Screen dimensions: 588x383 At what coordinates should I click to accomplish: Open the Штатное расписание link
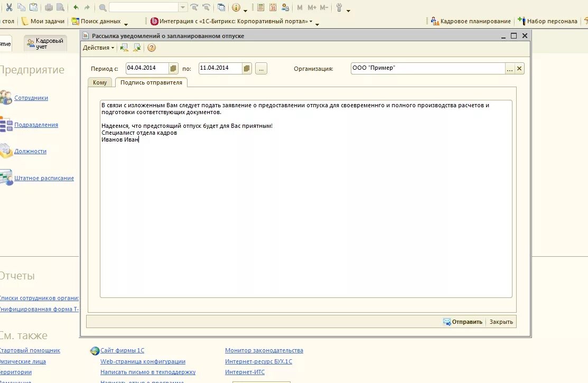pyautogui.click(x=44, y=178)
